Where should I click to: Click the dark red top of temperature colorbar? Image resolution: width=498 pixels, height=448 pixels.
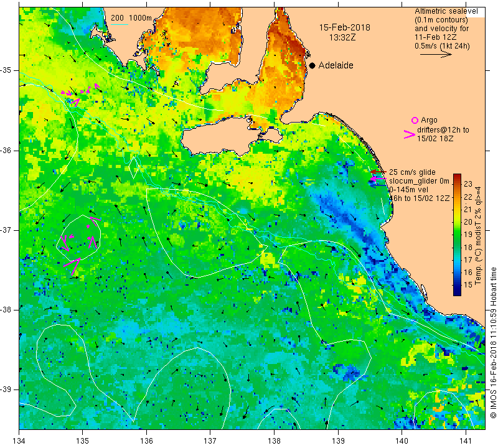point(457,177)
